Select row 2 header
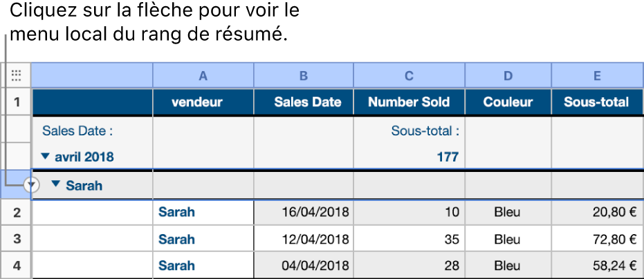The height and width of the screenshot is (279, 644). 17,213
